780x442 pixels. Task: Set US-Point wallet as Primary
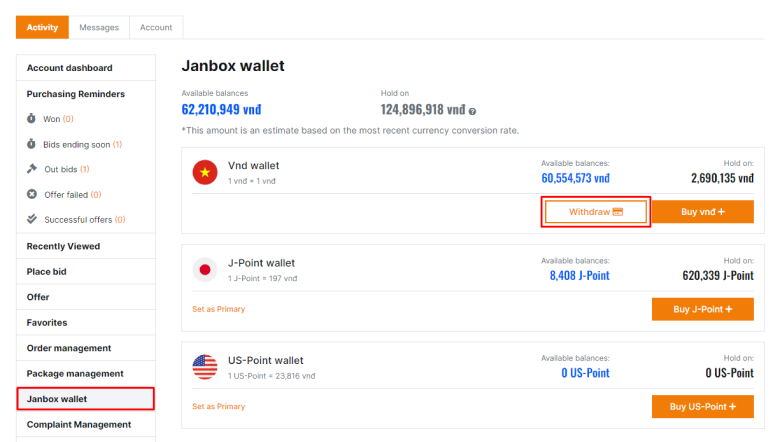pos(218,406)
